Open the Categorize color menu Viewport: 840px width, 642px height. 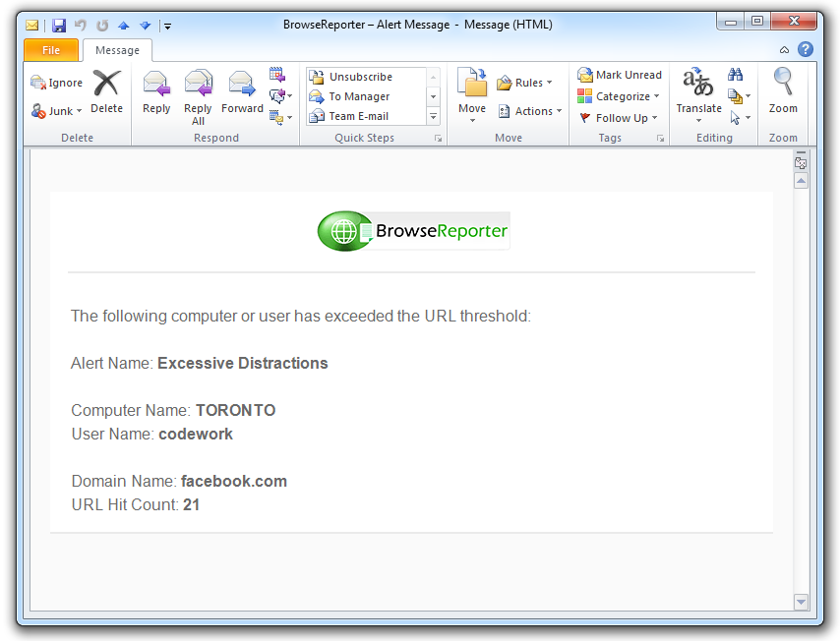pos(619,96)
